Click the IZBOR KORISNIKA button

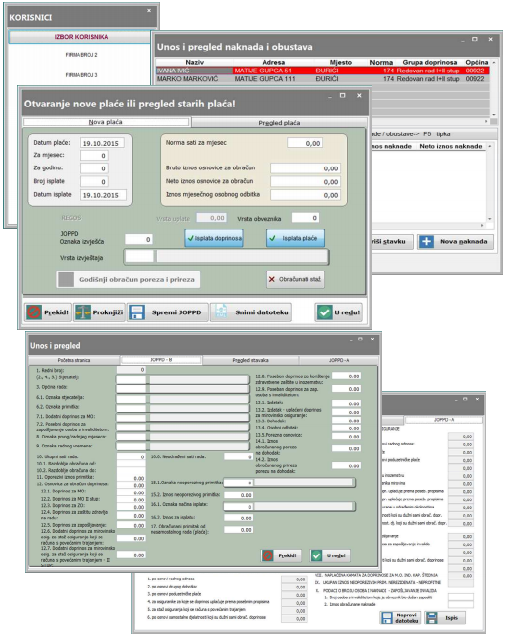79,37
